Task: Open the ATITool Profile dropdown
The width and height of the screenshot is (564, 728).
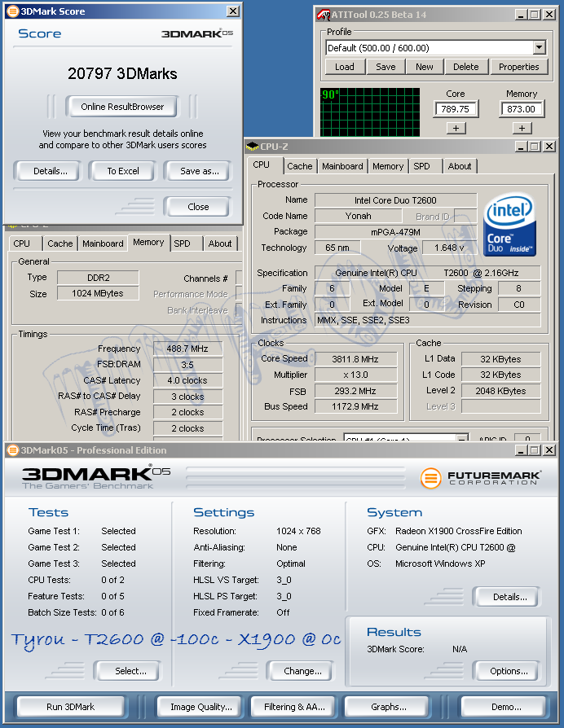Action: click(x=539, y=47)
